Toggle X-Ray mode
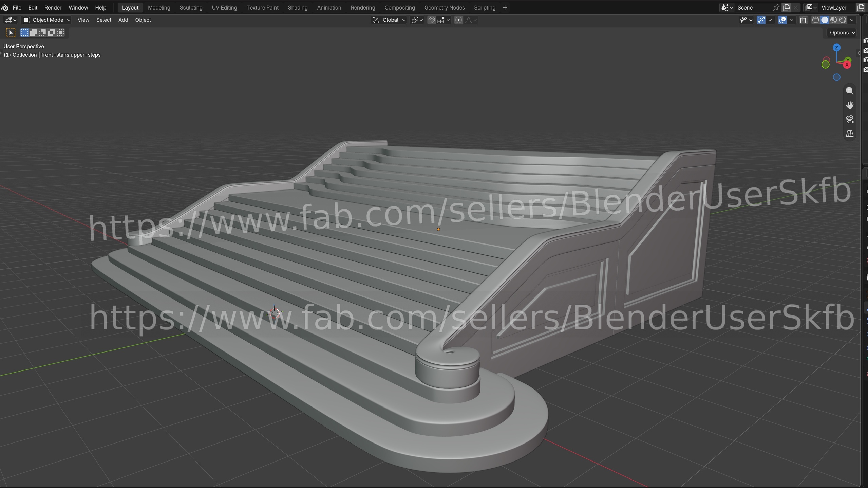The width and height of the screenshot is (868, 488). coord(804,20)
